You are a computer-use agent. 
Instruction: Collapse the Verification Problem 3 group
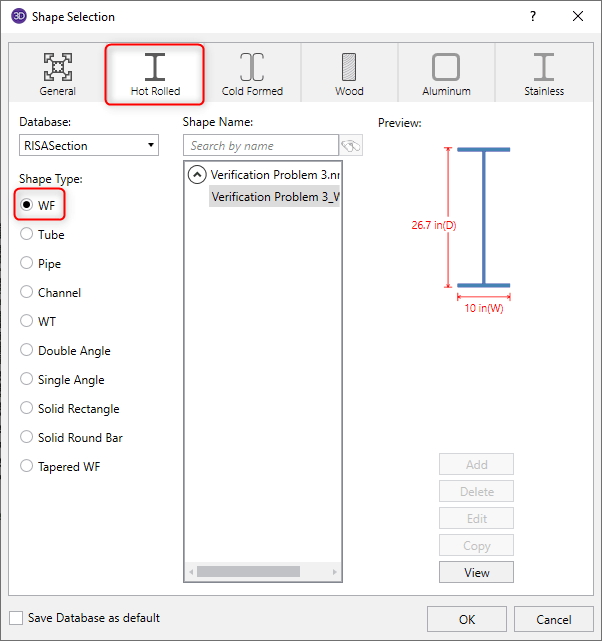(x=197, y=175)
